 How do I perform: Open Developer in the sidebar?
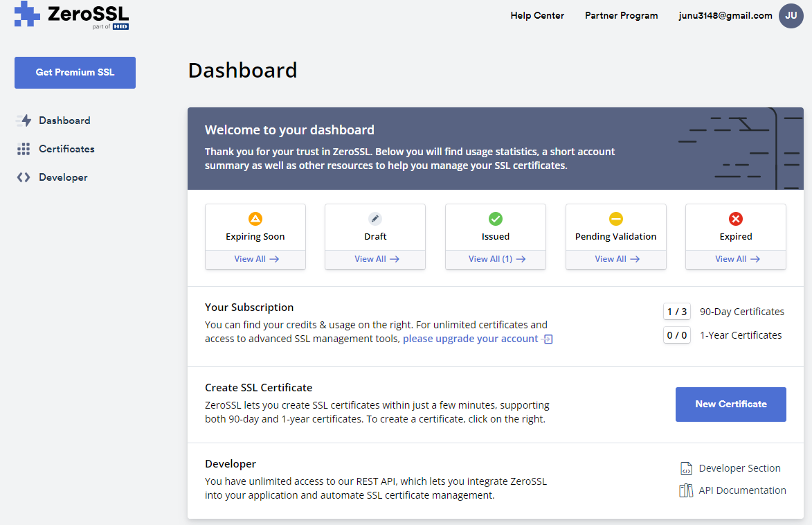click(63, 177)
